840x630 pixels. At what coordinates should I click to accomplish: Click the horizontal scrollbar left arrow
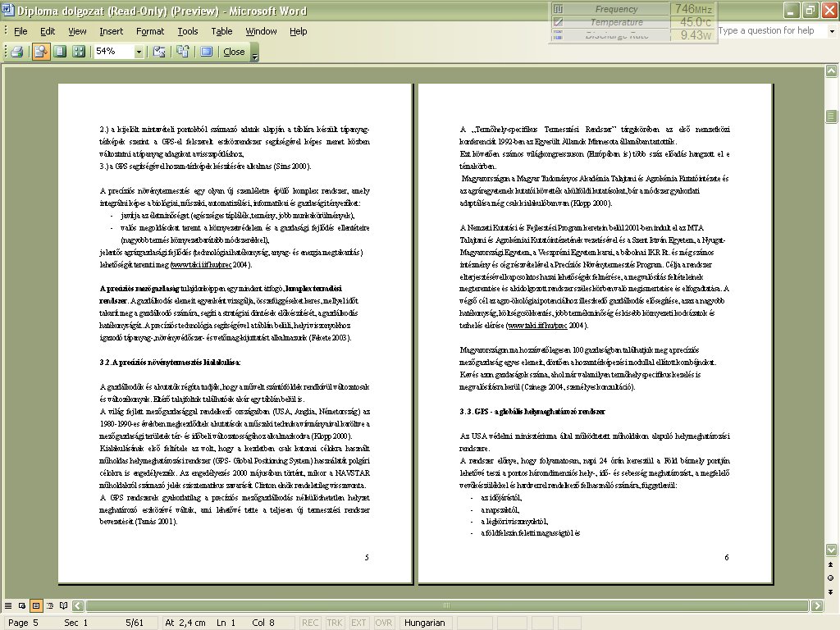pos(78,606)
